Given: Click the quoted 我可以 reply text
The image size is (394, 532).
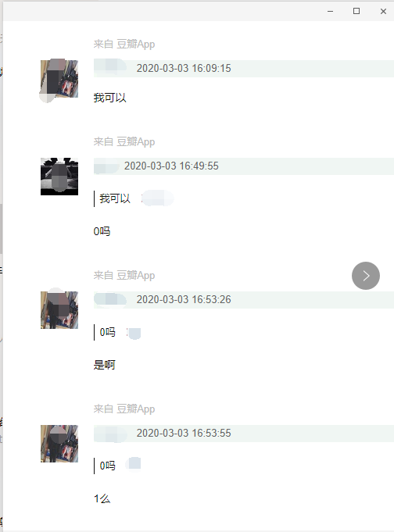Looking at the screenshot, I should (115, 198).
